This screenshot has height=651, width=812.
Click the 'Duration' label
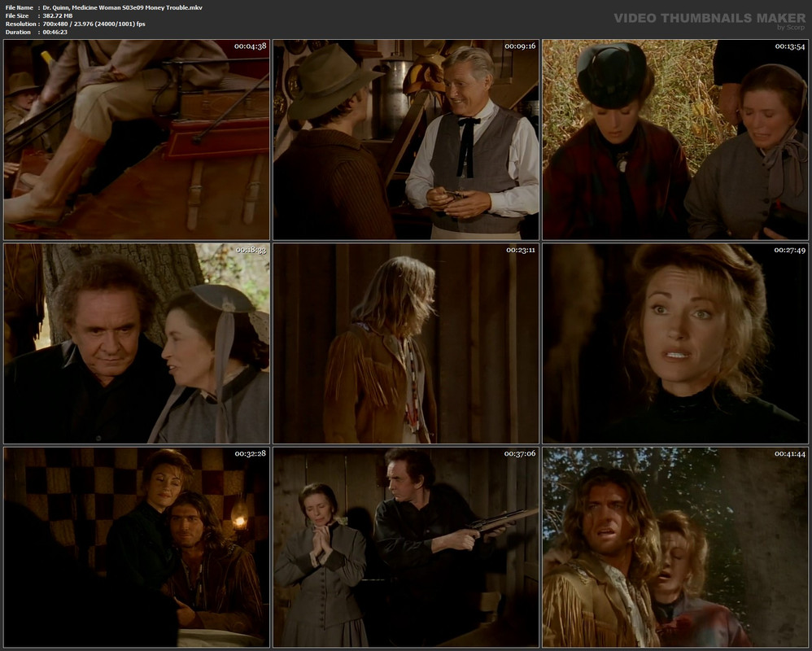pos(18,32)
